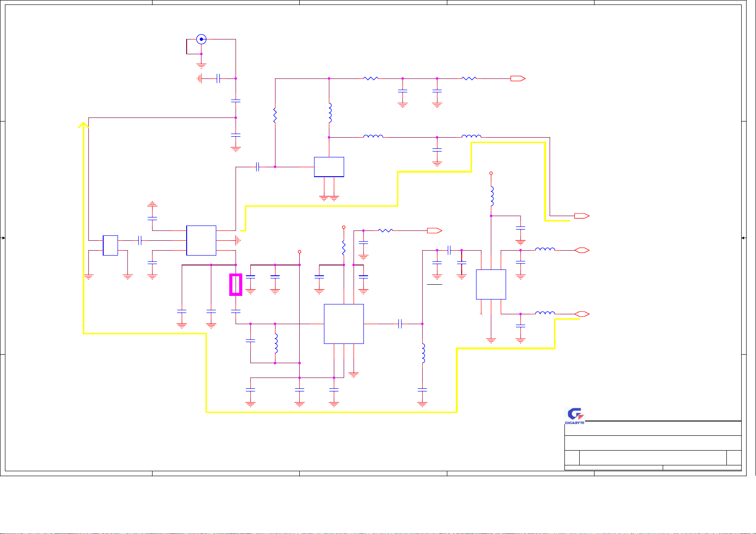Select the component inside the magenta highlight
756x534 pixels.
[236, 285]
